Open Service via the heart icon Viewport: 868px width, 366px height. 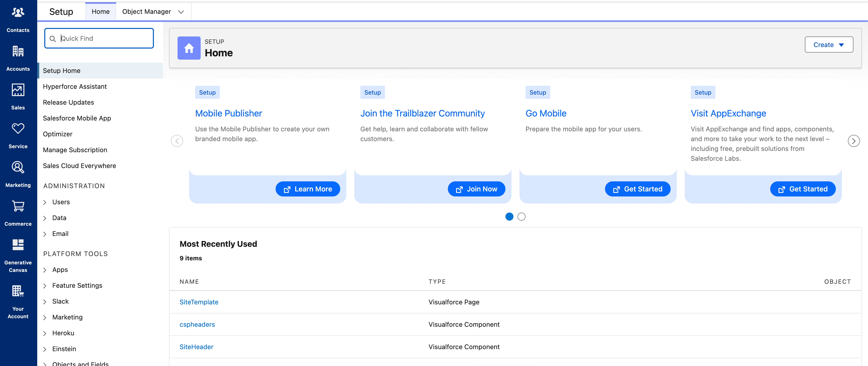click(x=18, y=128)
